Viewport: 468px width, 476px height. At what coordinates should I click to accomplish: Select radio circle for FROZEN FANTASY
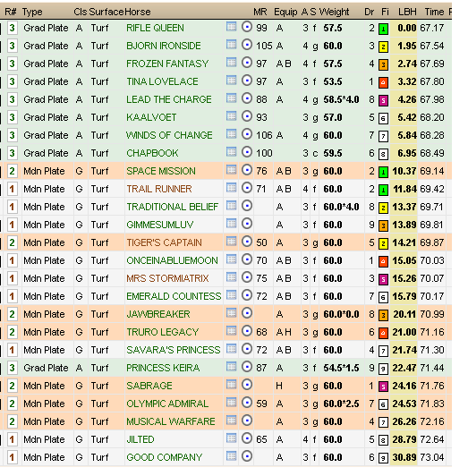pos(247,63)
